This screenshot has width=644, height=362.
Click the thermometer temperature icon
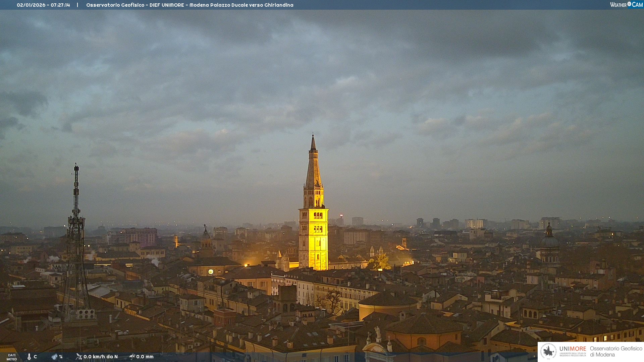(x=29, y=357)
